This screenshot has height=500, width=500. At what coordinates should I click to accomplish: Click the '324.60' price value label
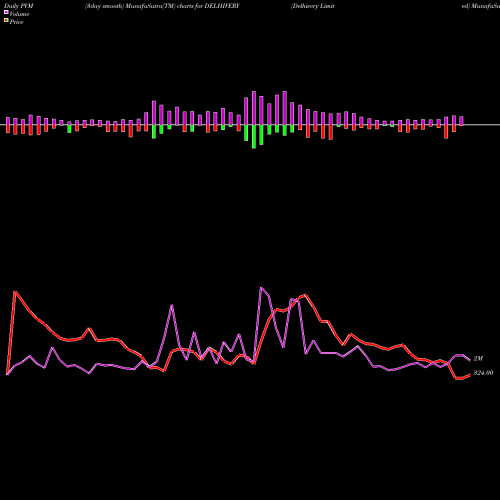[x=483, y=373]
